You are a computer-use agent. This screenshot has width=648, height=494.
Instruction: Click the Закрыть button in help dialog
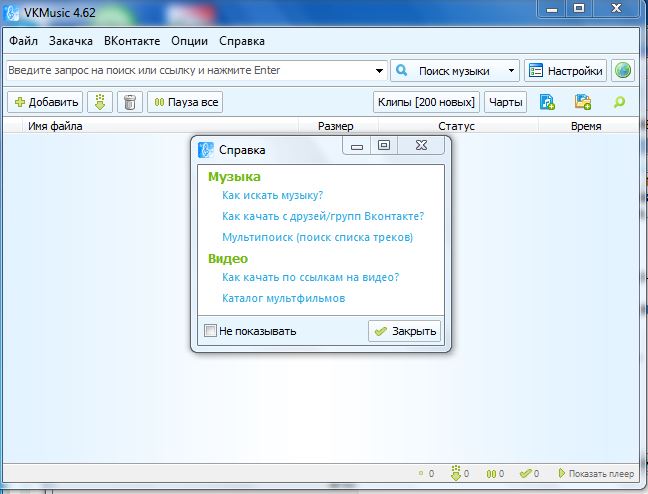pos(404,331)
